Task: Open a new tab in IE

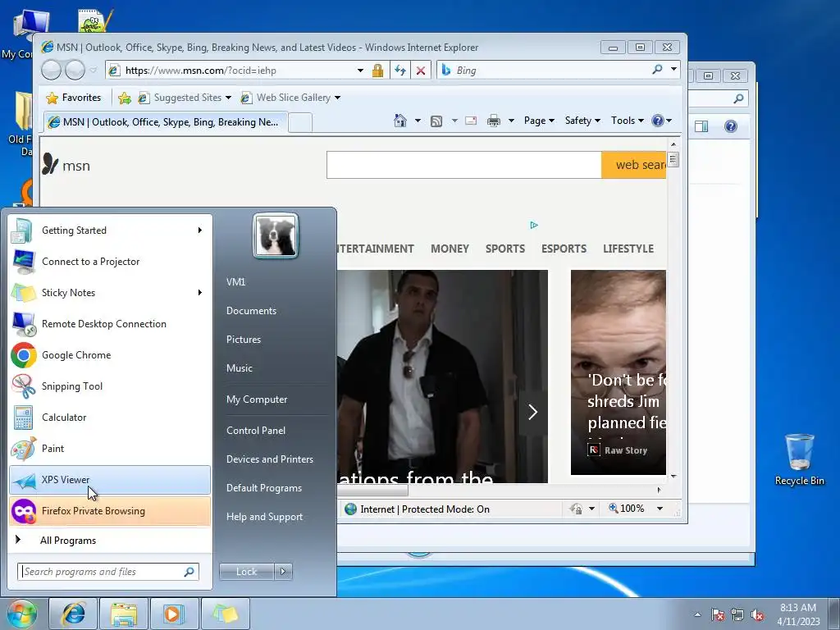Action: click(x=300, y=123)
